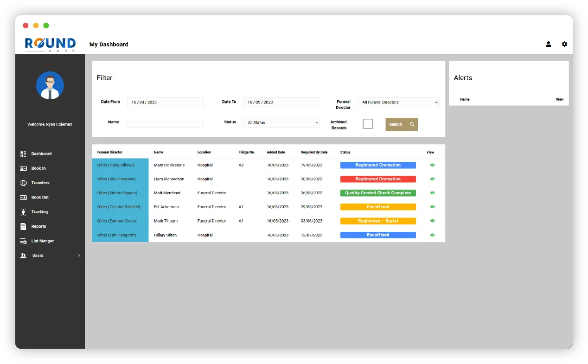588x364 pixels.
Task: View Bill Ackerman's record eye icon
Action: coord(433,207)
